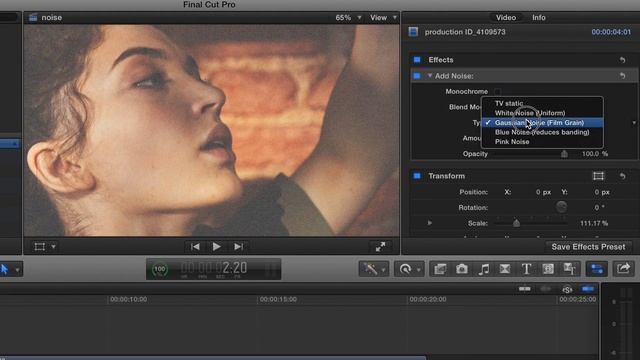640x360 pixels.
Task: Open the Effects browser icon
Action: (x=440, y=269)
